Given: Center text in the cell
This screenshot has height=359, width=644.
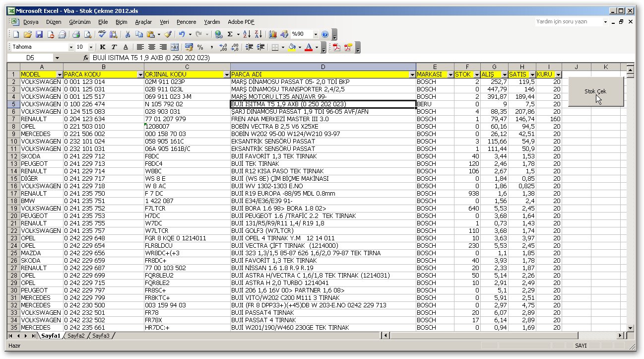Looking at the screenshot, I should (x=152, y=47).
